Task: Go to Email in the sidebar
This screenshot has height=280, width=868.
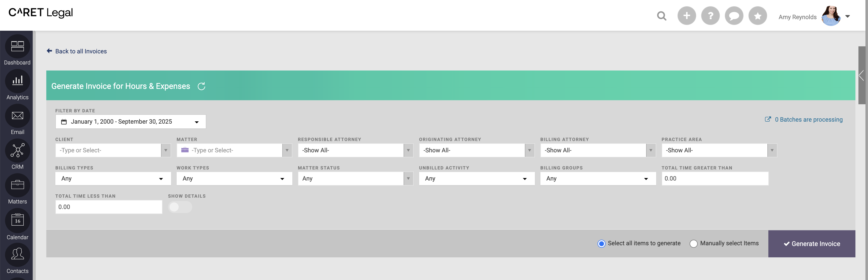Action: [17, 120]
